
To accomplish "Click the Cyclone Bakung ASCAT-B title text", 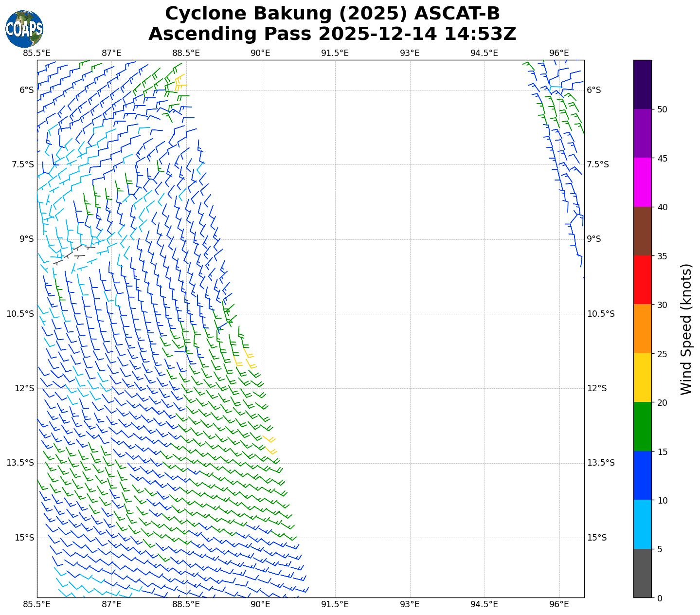I will (x=332, y=14).
